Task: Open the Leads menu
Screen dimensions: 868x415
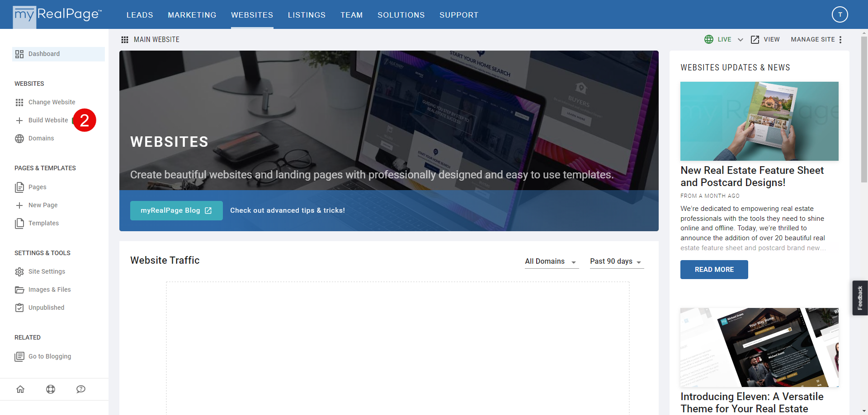Action: (140, 15)
